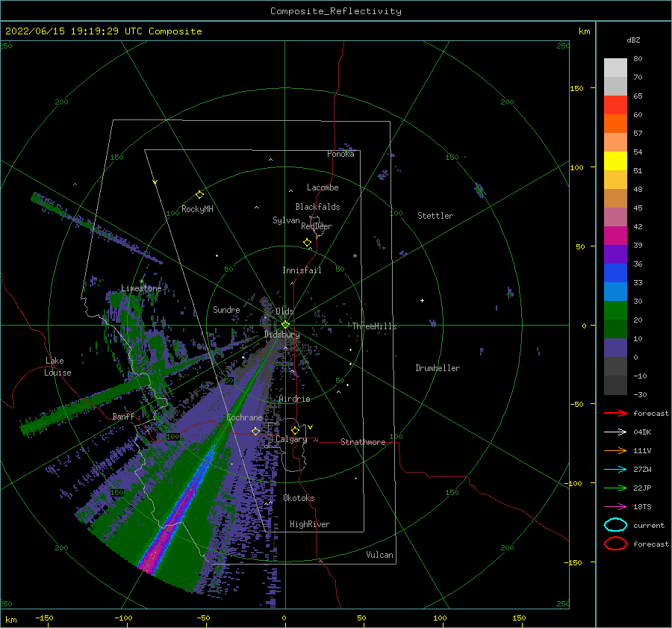The image size is (672, 628).
Task: Click the cyan current ellipse in legend
Action: click(615, 525)
